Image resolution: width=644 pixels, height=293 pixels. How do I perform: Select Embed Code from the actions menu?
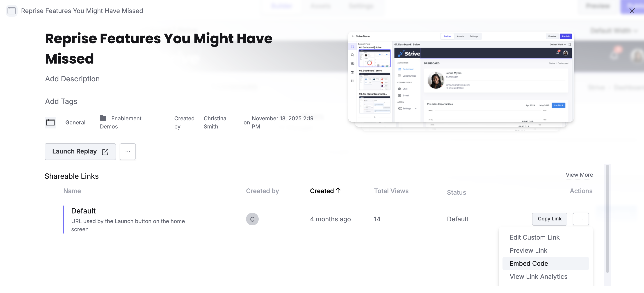pyautogui.click(x=529, y=263)
